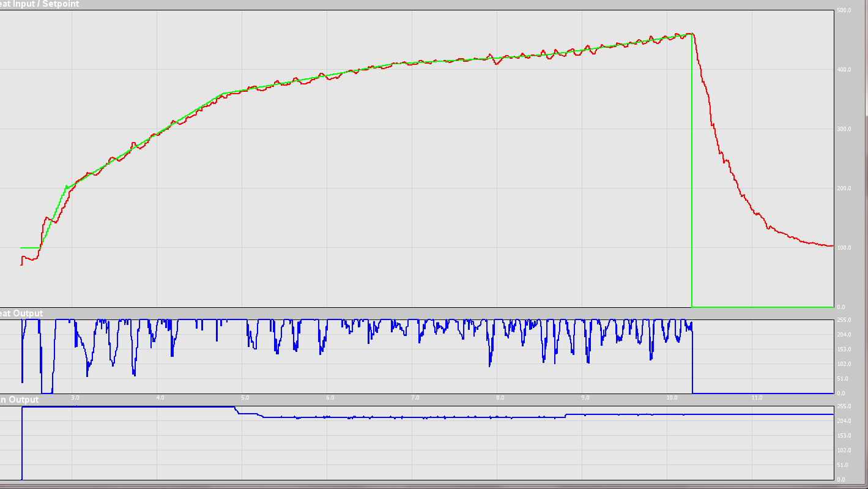Click the 255.0 label on Fan Output axis
Viewport: 868px width, 489px height.
[x=844, y=406]
